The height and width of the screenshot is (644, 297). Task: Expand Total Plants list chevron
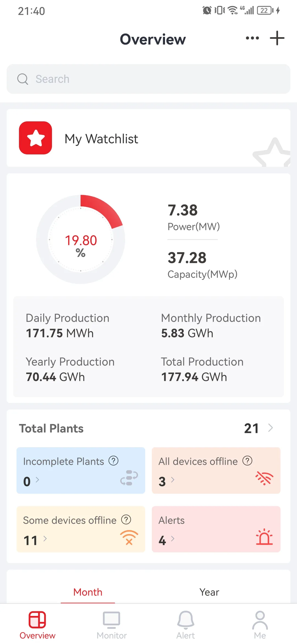point(271,428)
